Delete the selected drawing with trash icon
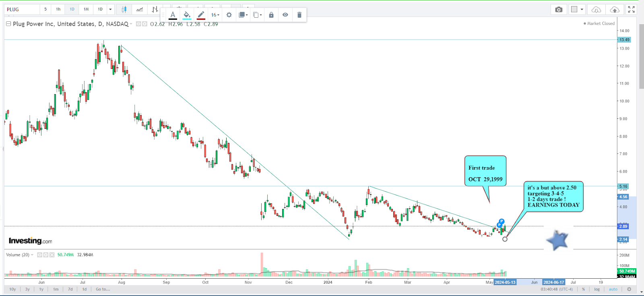 (299, 15)
